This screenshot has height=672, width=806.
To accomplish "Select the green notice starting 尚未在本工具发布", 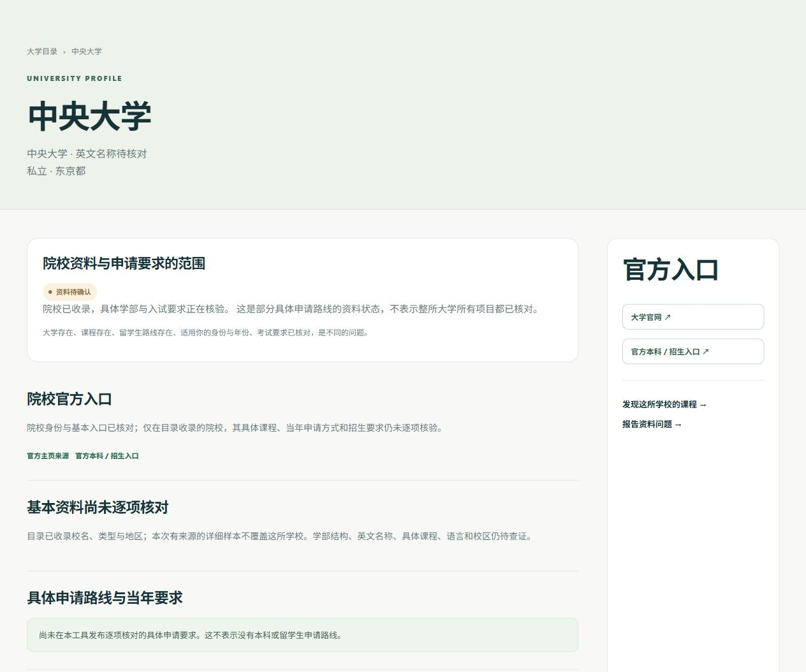I will pyautogui.click(x=302, y=635).
